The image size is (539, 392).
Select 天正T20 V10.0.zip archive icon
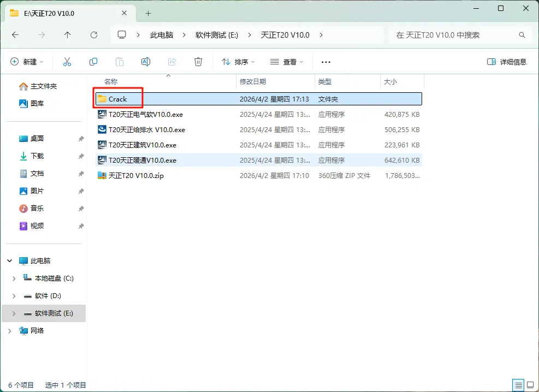click(102, 176)
